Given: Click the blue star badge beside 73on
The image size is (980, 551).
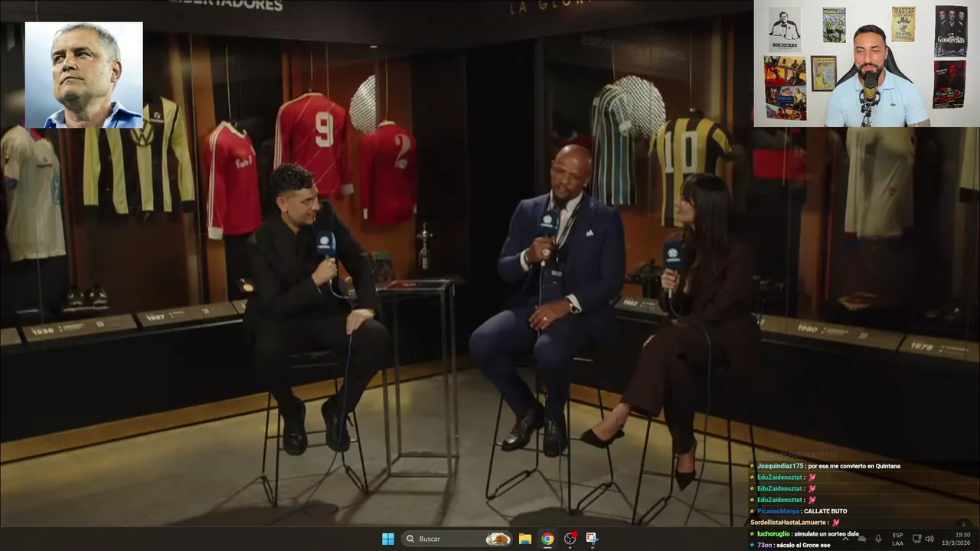Looking at the screenshot, I should point(752,545).
